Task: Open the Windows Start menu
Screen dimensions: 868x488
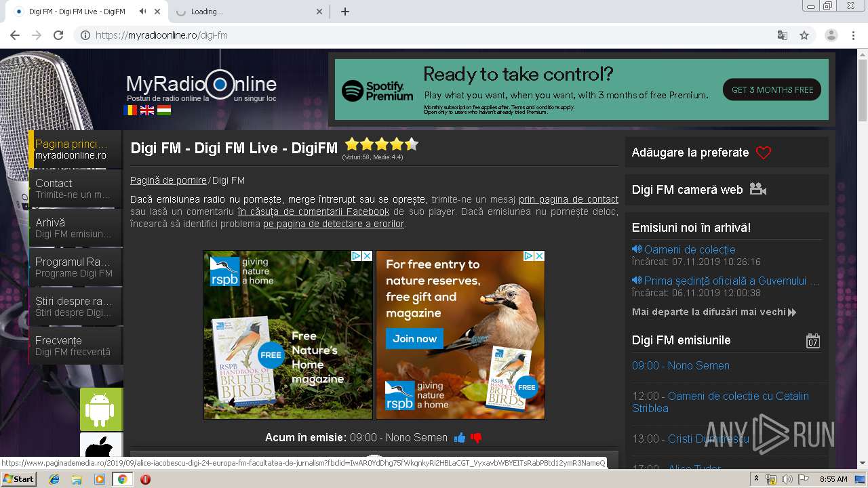Action: pyautogui.click(x=19, y=479)
